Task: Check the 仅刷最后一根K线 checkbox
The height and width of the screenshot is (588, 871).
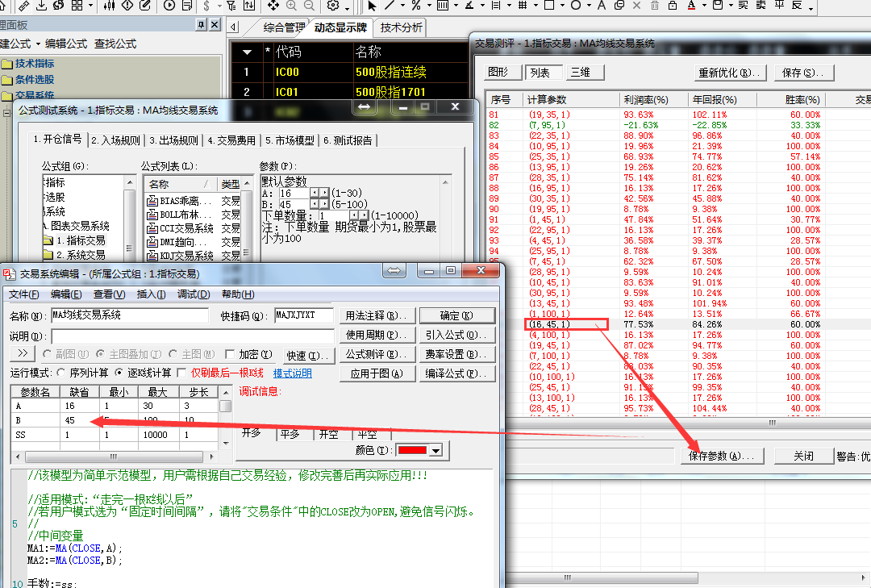Action: 181,373
